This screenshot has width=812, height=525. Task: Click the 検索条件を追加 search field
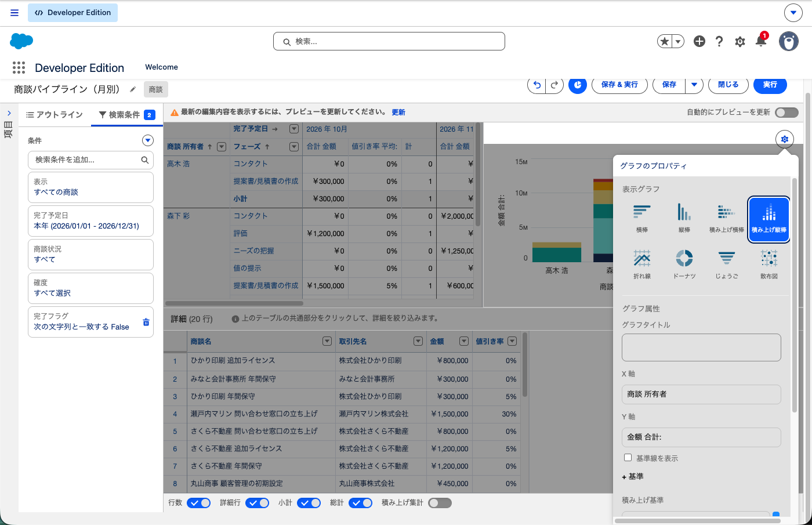tap(90, 160)
